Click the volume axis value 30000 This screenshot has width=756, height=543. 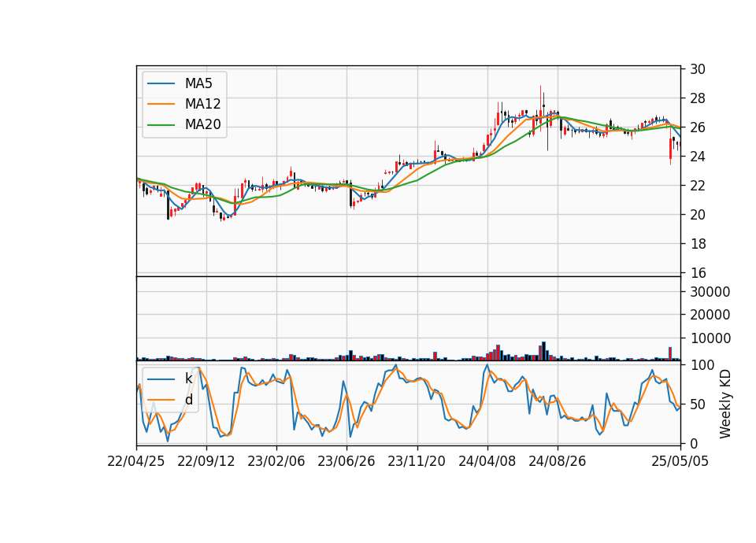click(710, 292)
